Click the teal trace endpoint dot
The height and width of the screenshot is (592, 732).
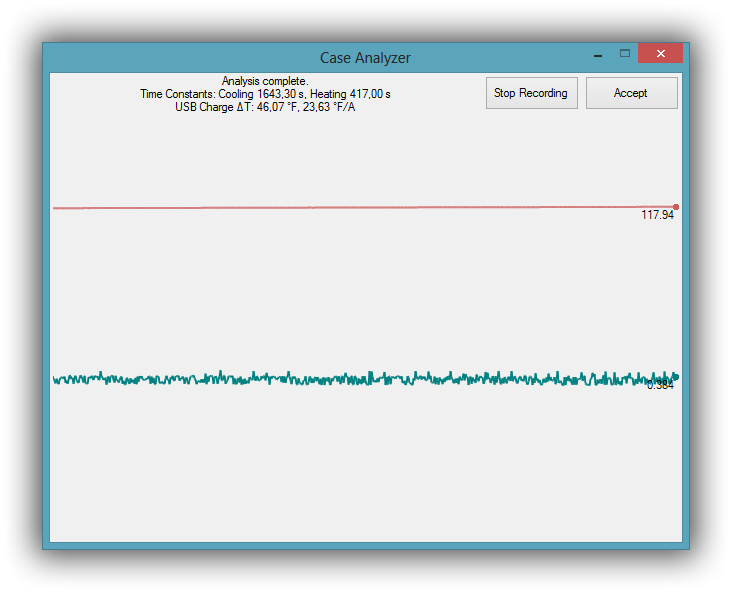coord(676,377)
